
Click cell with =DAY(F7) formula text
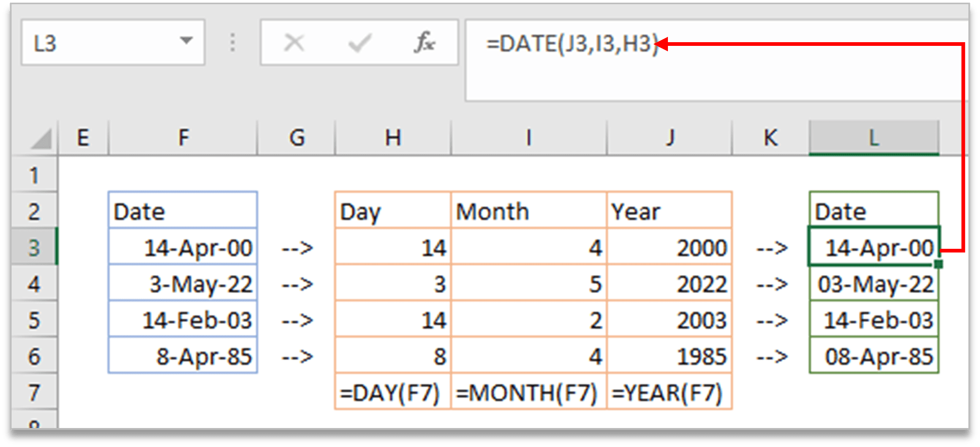coord(393,392)
